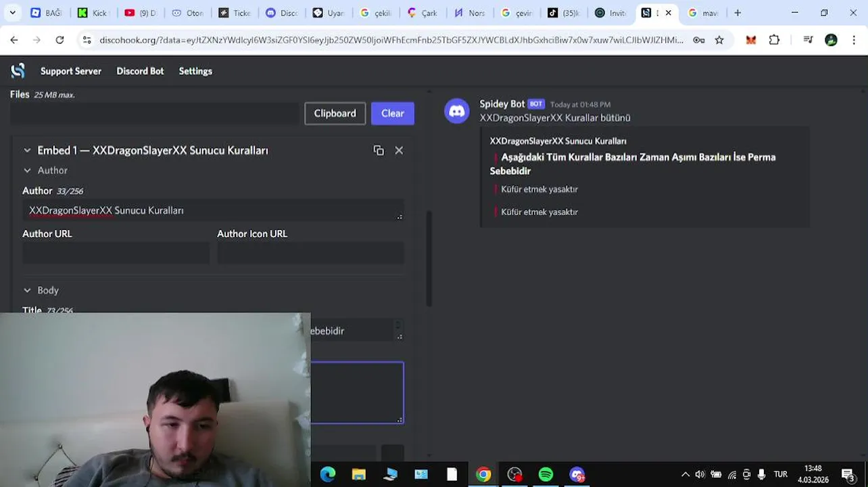Collapse the Author section

[x=27, y=170]
